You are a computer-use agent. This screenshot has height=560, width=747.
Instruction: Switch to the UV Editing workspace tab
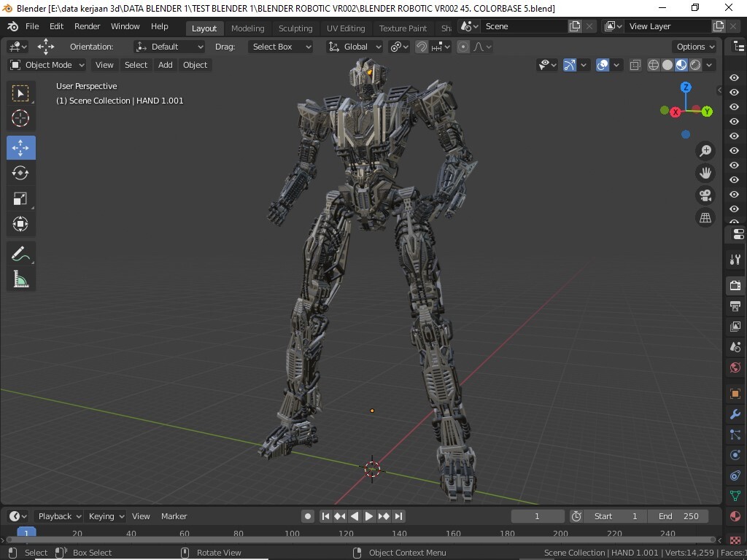pos(346,28)
